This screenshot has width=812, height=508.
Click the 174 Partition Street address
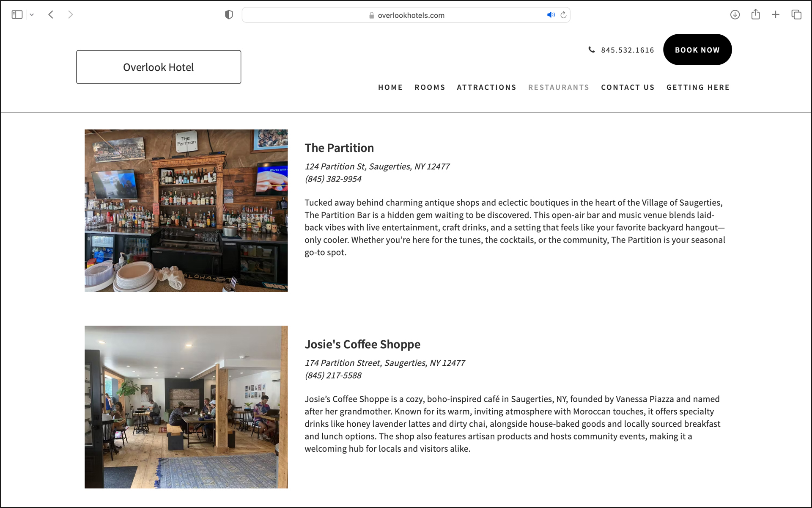coord(384,363)
